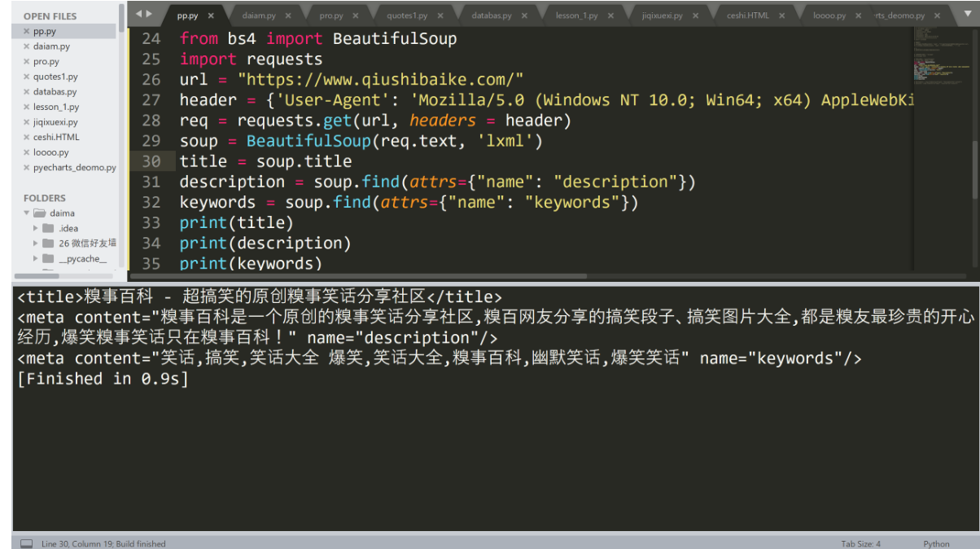Go to the next tab with the right arrow
This screenshot has width=980, height=549.
(x=148, y=14)
